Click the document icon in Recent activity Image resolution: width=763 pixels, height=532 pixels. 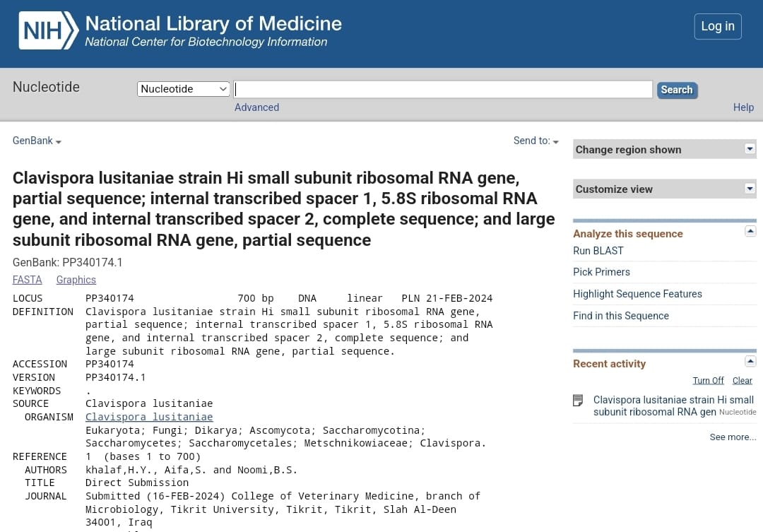point(578,401)
